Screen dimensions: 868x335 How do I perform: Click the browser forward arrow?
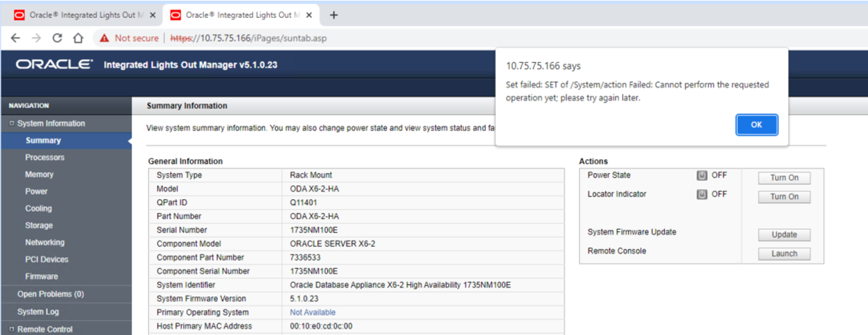pyautogui.click(x=36, y=38)
